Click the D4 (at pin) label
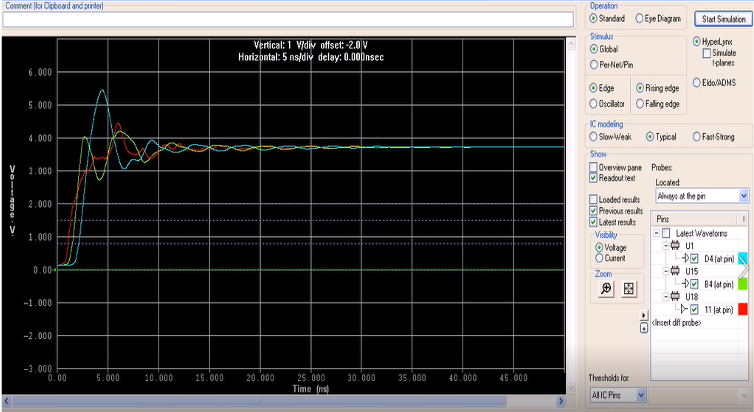 pyautogui.click(x=719, y=259)
